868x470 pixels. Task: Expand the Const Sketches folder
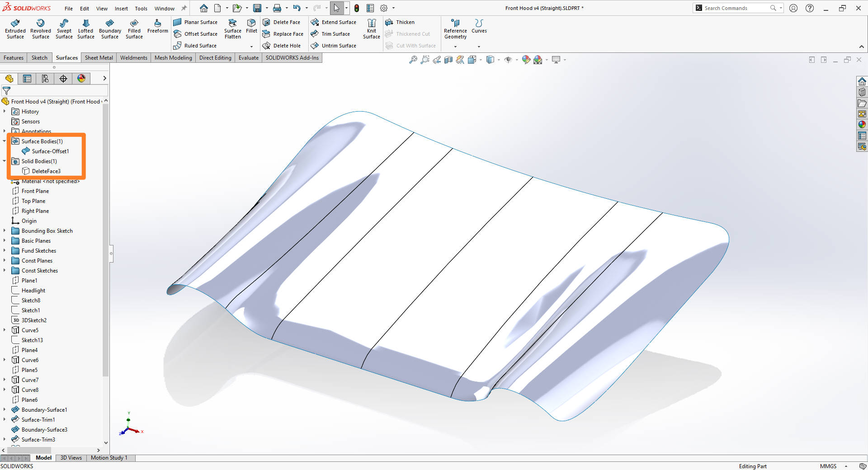coord(5,270)
